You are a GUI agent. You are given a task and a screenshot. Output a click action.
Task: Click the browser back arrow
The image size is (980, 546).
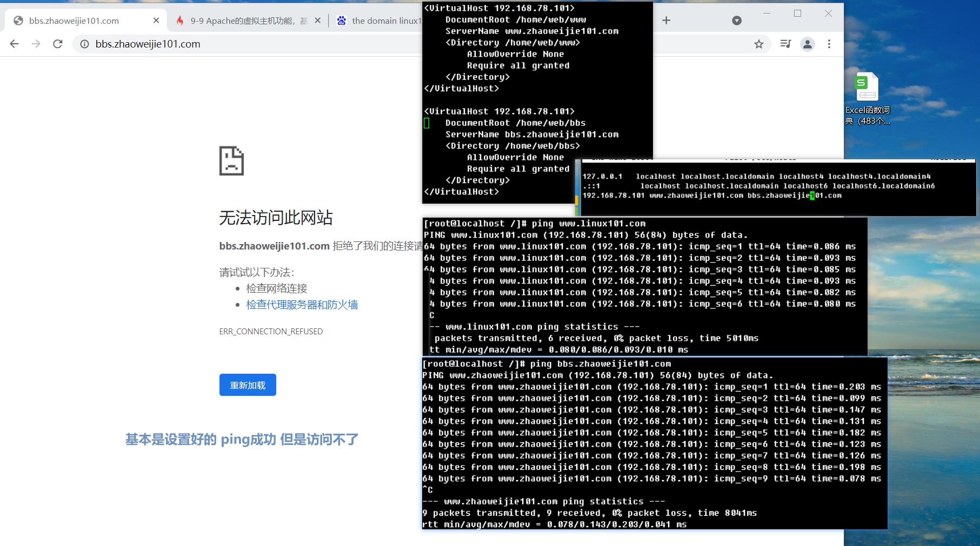(15, 44)
